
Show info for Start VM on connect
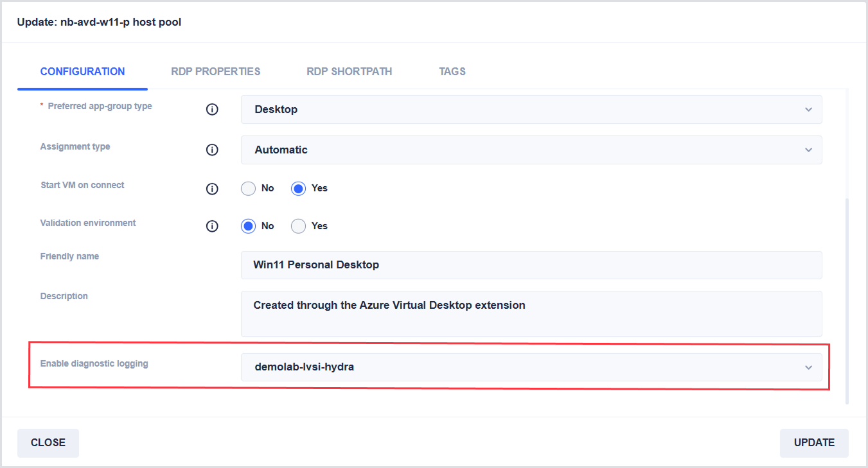pos(212,189)
